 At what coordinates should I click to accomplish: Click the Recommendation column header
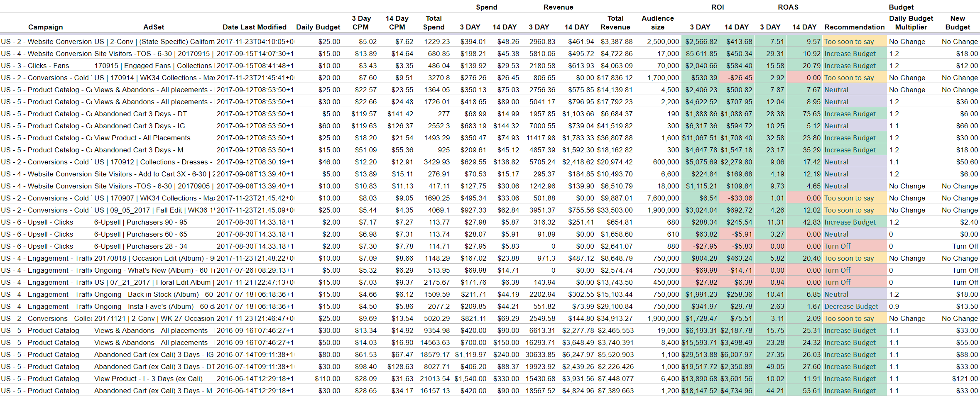pos(855,27)
